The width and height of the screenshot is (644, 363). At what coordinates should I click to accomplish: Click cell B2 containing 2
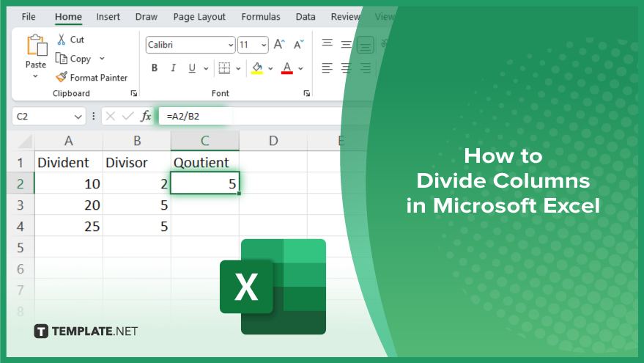137,183
